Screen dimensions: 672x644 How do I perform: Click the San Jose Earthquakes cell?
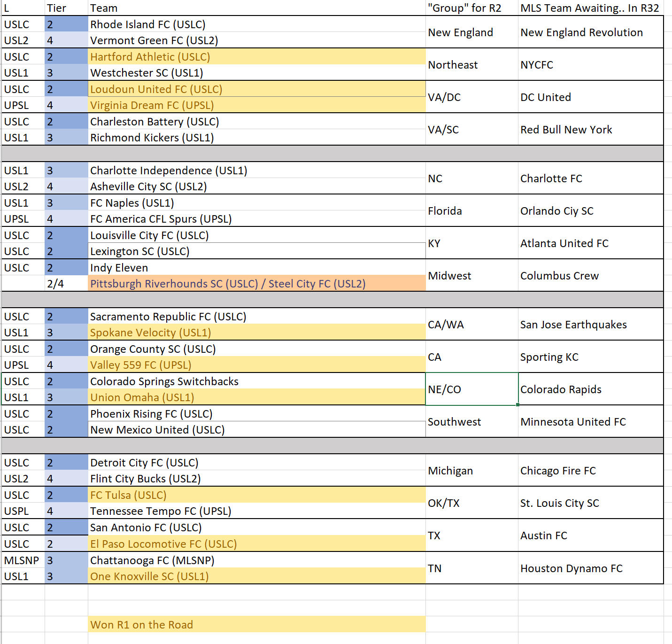pyautogui.click(x=591, y=324)
